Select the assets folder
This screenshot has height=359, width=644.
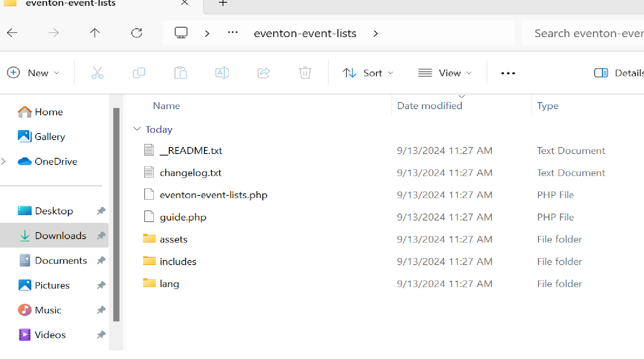click(x=174, y=239)
